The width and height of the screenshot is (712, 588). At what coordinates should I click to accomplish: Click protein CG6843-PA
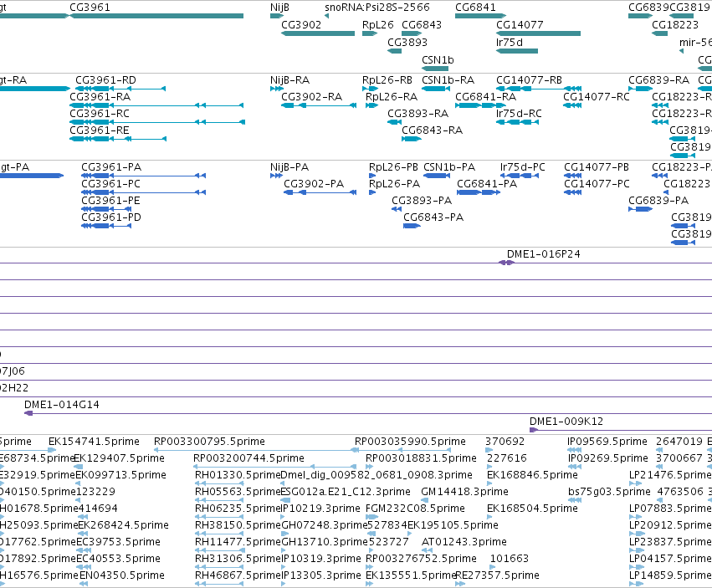433,217
